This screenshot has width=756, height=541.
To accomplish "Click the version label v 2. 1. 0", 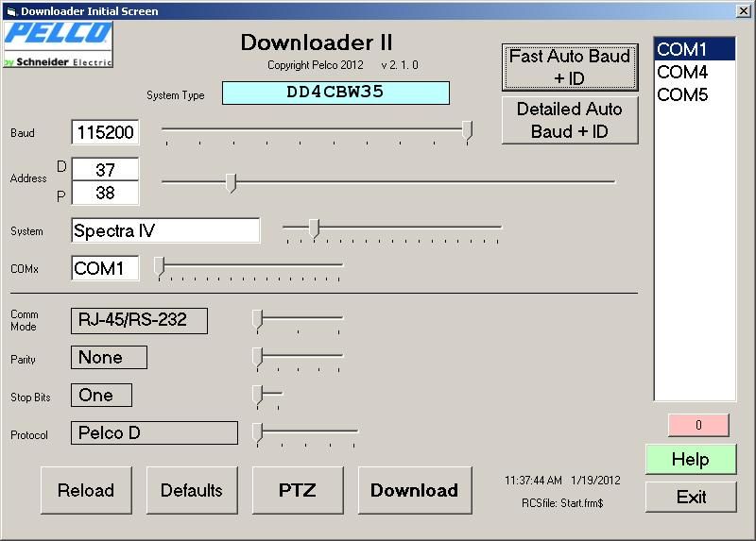I will point(400,65).
